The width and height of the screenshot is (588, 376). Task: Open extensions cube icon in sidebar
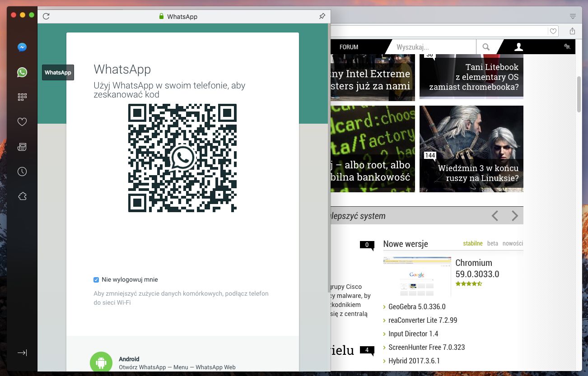click(x=22, y=196)
